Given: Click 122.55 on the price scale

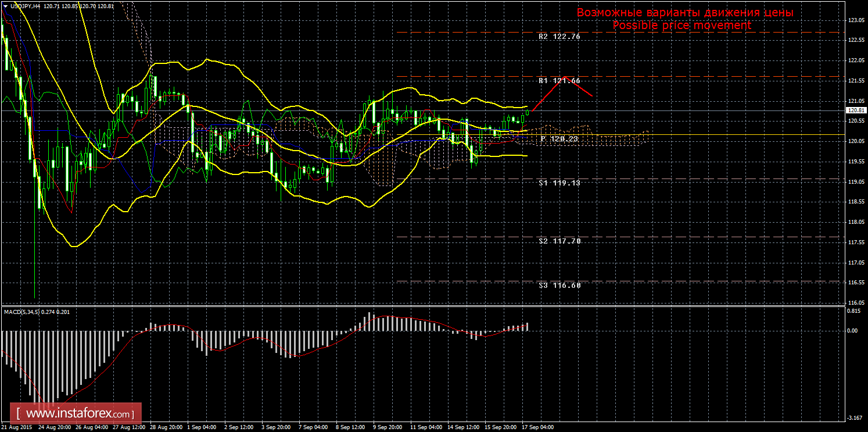Looking at the screenshot, I should (x=856, y=40).
